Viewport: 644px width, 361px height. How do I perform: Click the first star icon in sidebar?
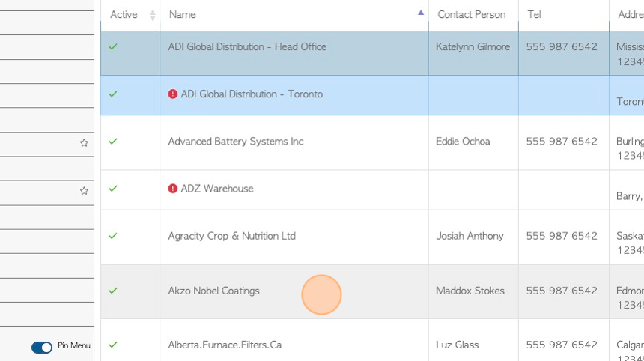coord(84,143)
